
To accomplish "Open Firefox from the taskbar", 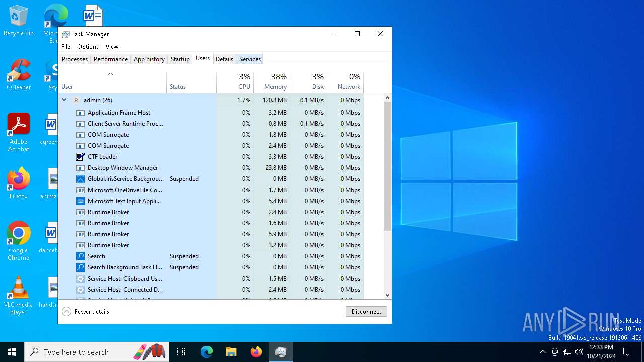I will click(256, 352).
